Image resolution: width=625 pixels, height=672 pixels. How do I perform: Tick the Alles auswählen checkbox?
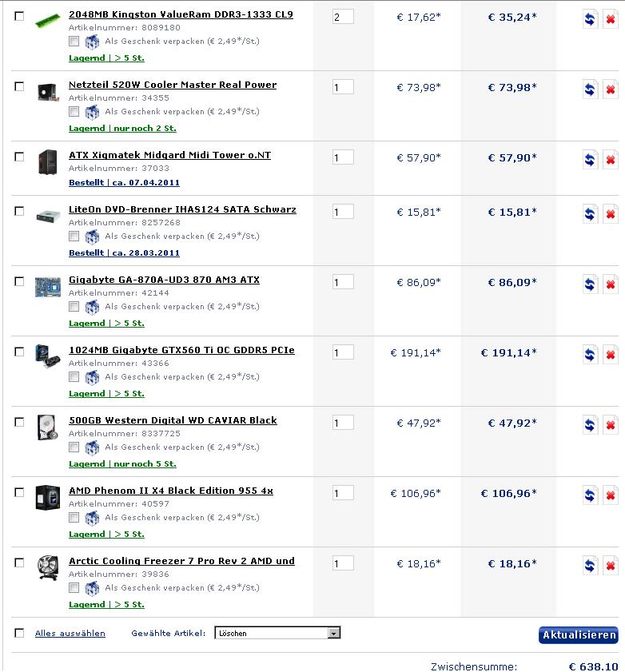[x=19, y=633]
